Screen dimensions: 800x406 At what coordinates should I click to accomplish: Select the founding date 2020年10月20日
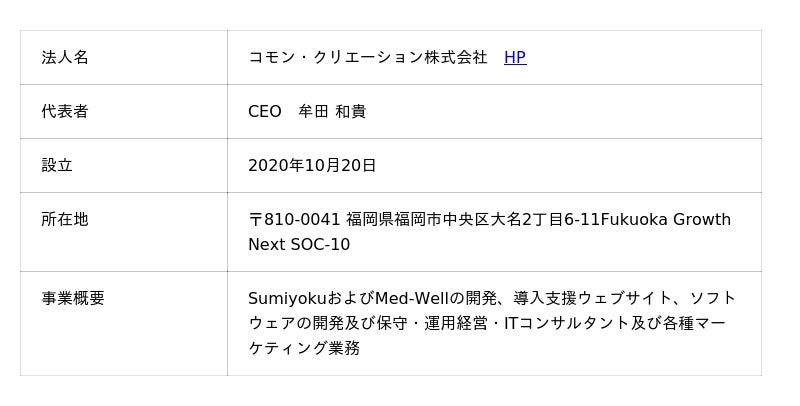[312, 166]
